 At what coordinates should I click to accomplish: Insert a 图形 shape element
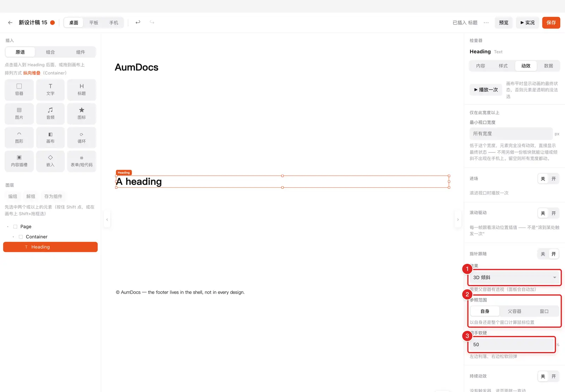click(x=19, y=138)
